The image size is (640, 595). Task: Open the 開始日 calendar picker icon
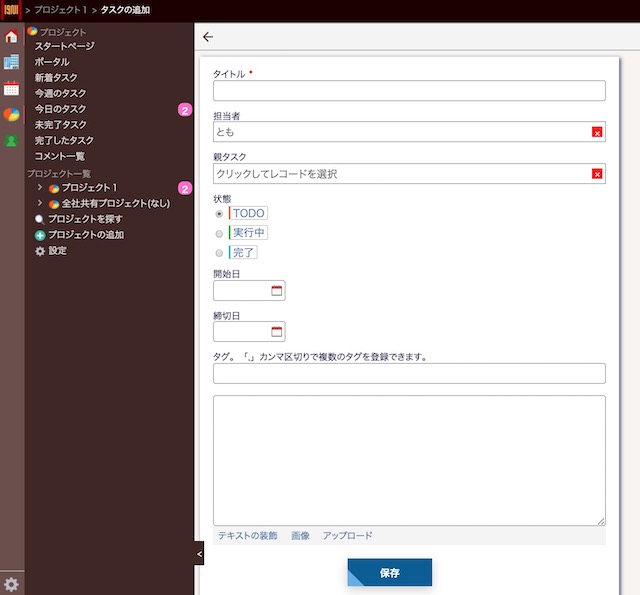(x=276, y=291)
